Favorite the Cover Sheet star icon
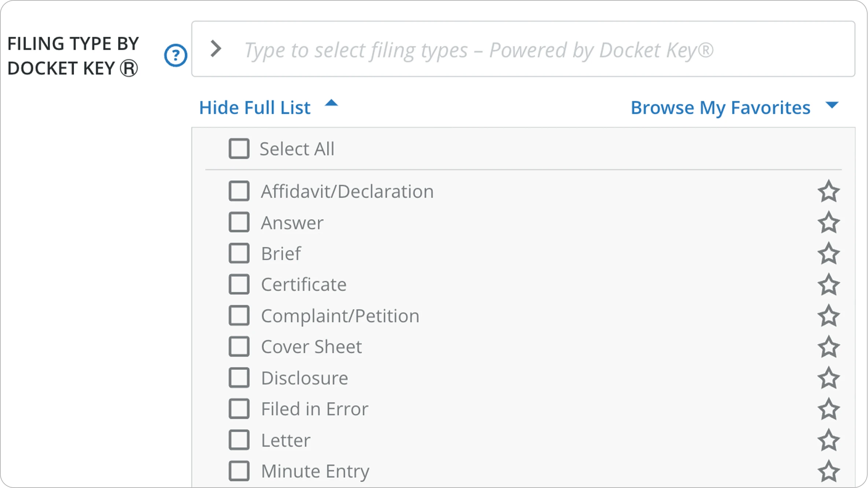The width and height of the screenshot is (868, 488). point(828,347)
